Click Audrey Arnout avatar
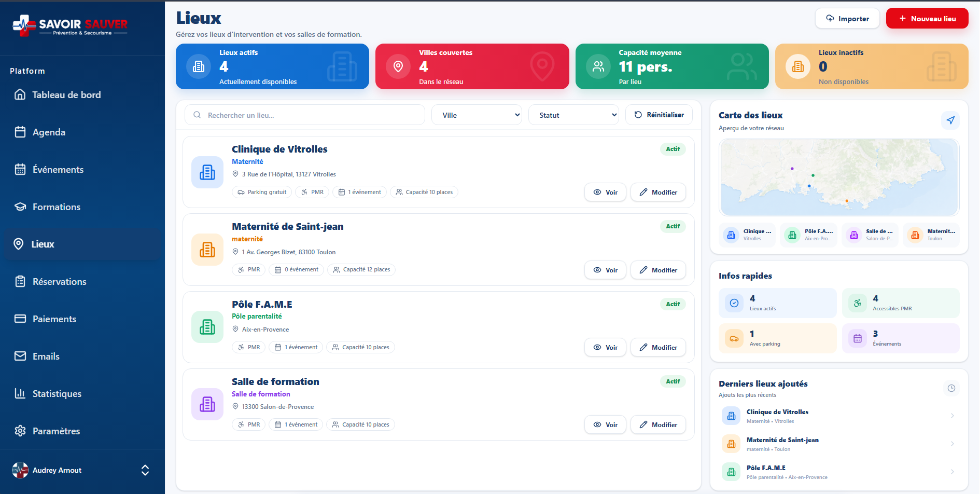980x494 pixels. pos(20,470)
